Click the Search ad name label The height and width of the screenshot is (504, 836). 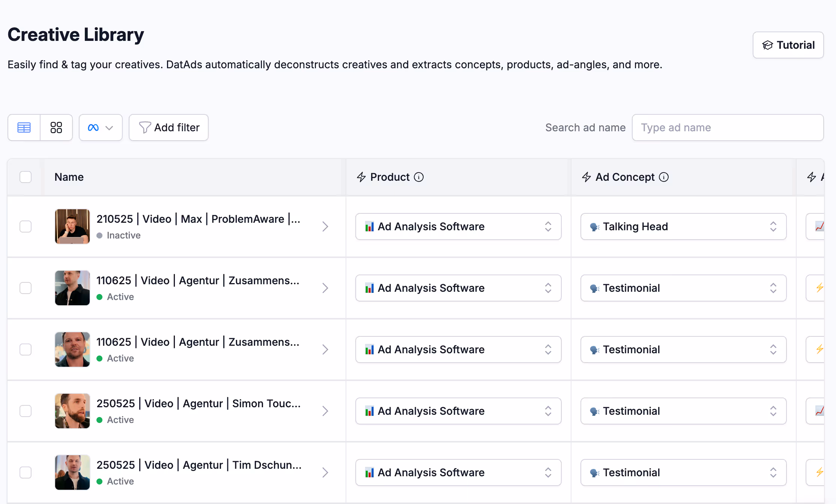585,127
